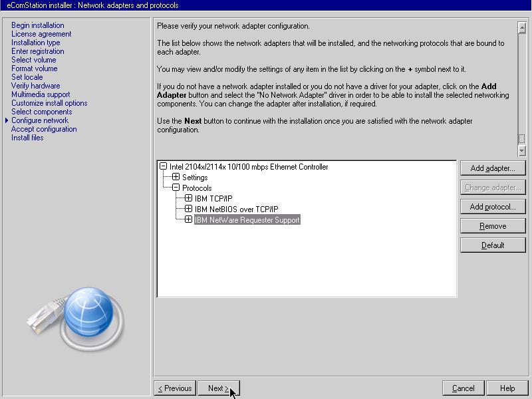The width and height of the screenshot is (532, 399).
Task: Go to Accept configuration step
Action: (x=44, y=129)
